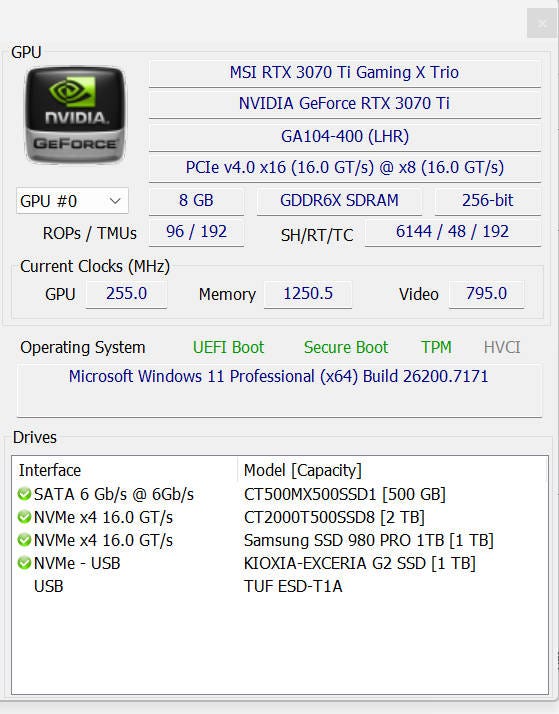Click the GA104-400 (LHR) chip field
The image size is (559, 714).
[x=345, y=137]
